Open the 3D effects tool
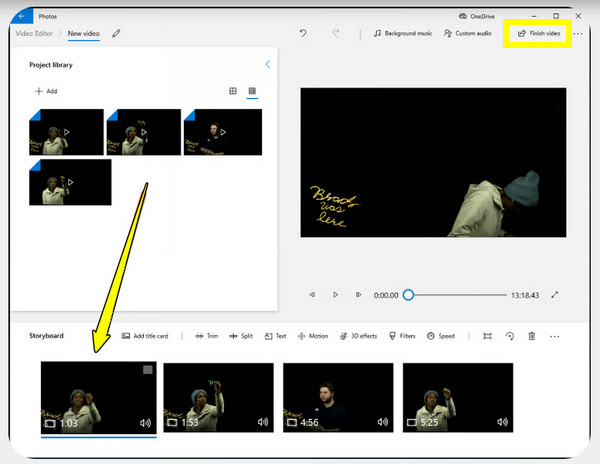 coord(358,336)
